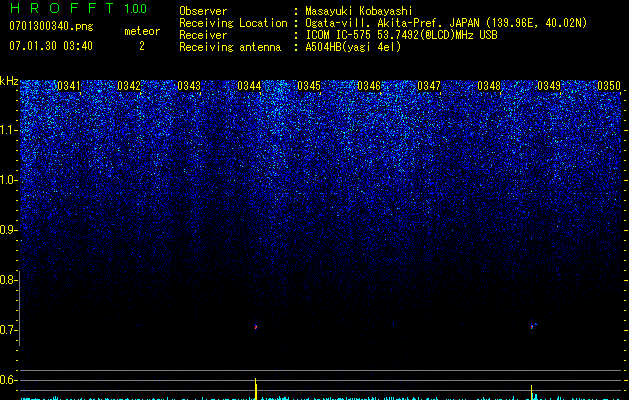Click the antenna value A504HB(yagi 4el)
Image resolution: width=629 pixels, height=400 pixels.
pyautogui.click(x=353, y=47)
